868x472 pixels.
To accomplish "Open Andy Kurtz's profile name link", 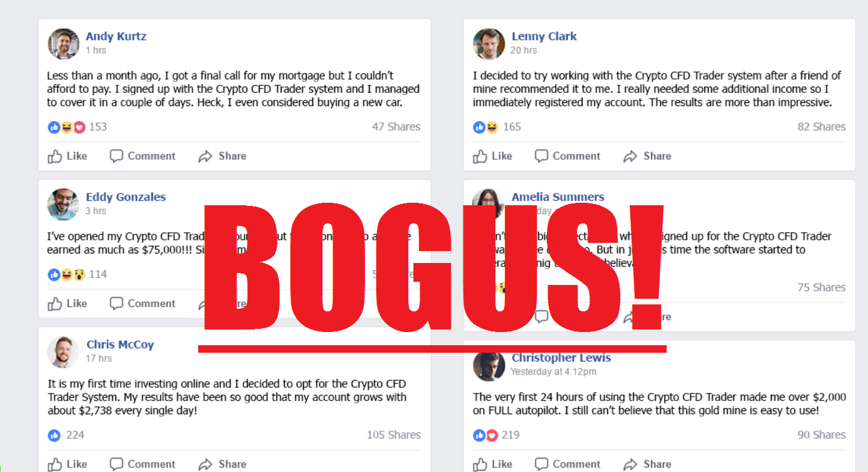I will [x=116, y=36].
